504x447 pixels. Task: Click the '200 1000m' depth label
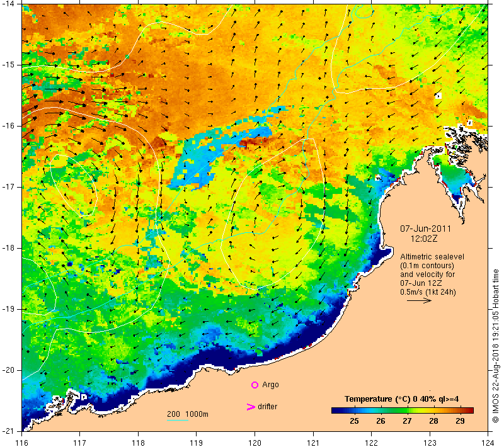(x=188, y=414)
